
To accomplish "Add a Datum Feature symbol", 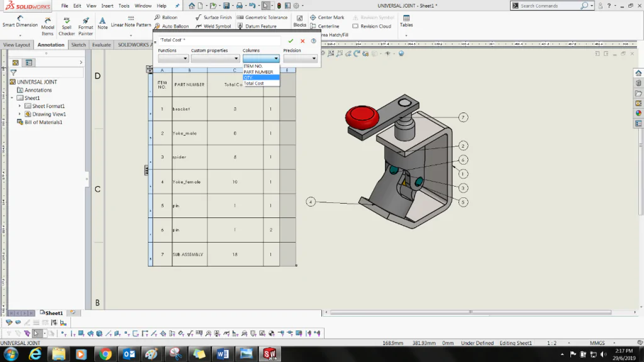I will coord(257,26).
